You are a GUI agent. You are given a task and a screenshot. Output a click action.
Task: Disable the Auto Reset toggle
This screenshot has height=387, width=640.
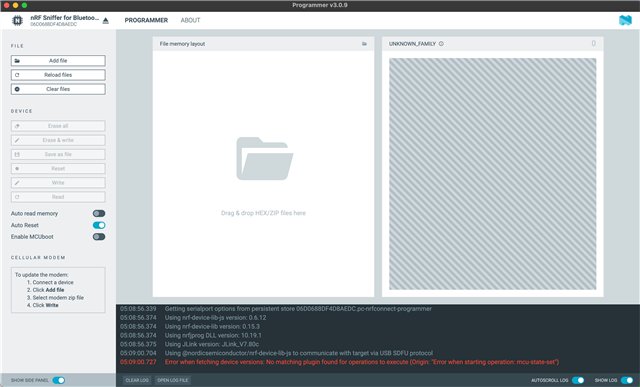[x=99, y=225]
